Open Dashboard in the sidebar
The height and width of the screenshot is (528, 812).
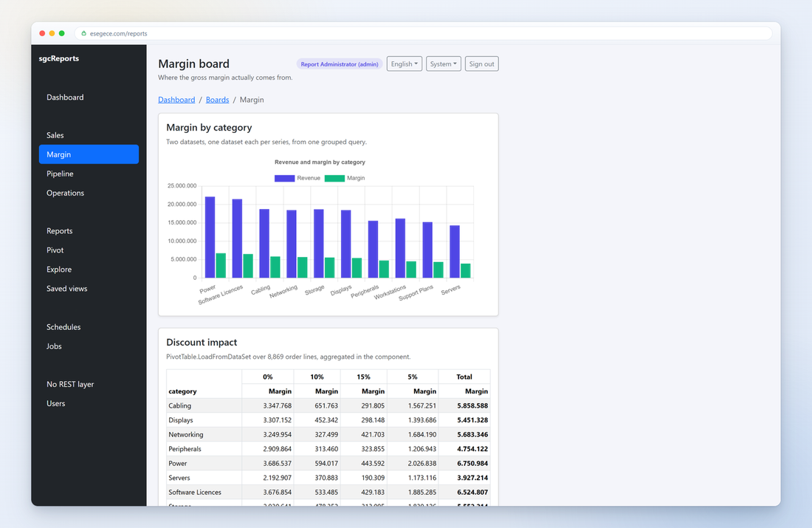tap(89, 97)
